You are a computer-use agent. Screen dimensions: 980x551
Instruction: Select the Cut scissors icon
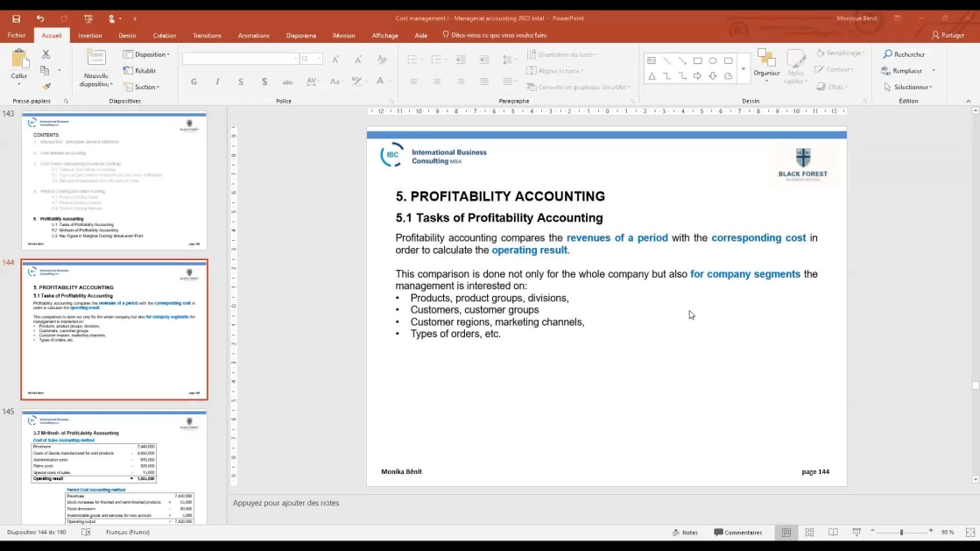(46, 54)
